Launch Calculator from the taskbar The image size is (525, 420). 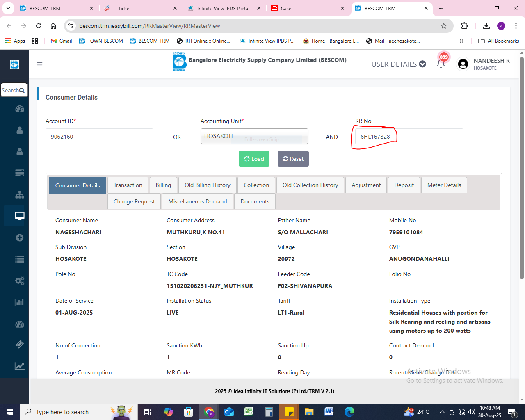[269, 411]
